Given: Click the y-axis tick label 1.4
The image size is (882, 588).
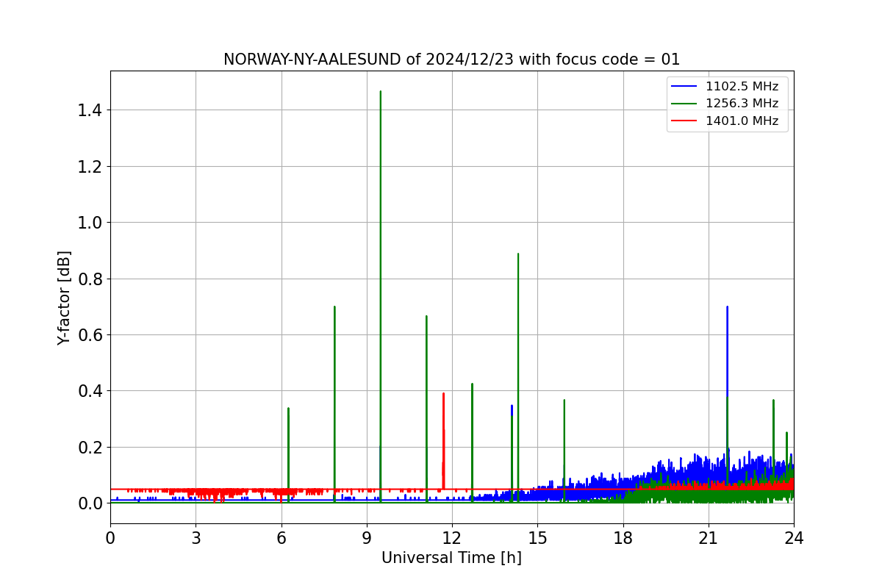Looking at the screenshot, I should [90, 110].
